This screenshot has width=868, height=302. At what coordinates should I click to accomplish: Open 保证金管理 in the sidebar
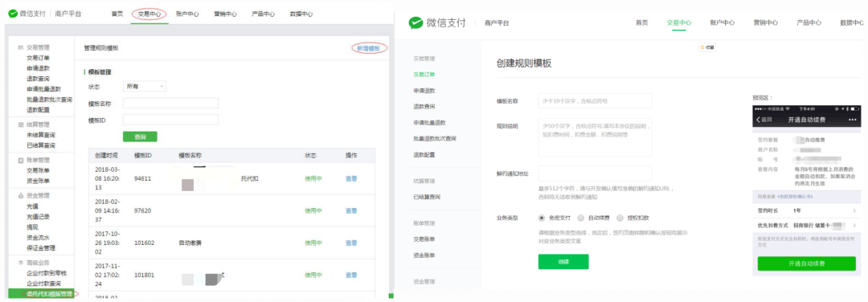41,248
